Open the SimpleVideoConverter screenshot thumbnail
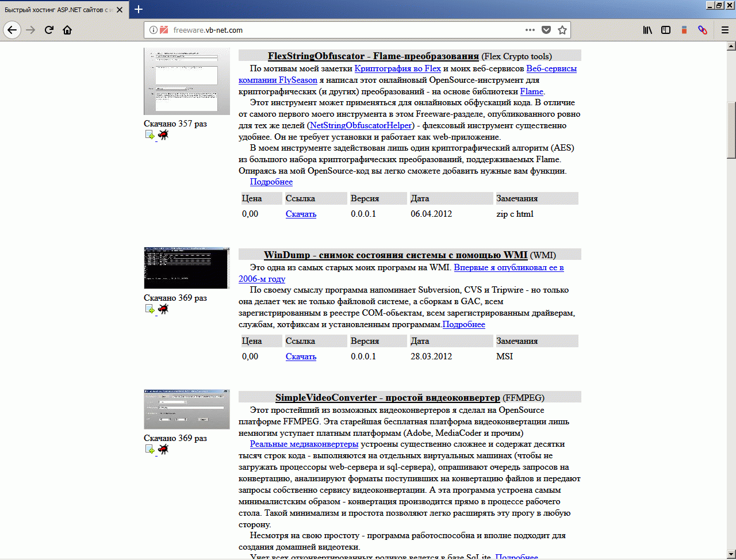 click(x=187, y=409)
